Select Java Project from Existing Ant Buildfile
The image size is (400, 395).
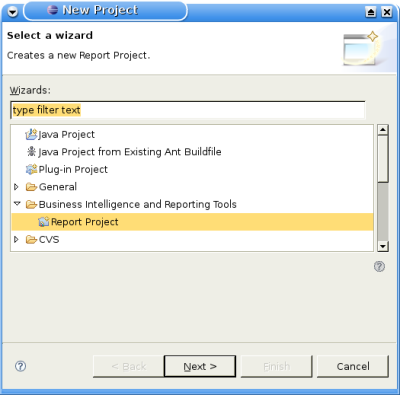click(130, 152)
